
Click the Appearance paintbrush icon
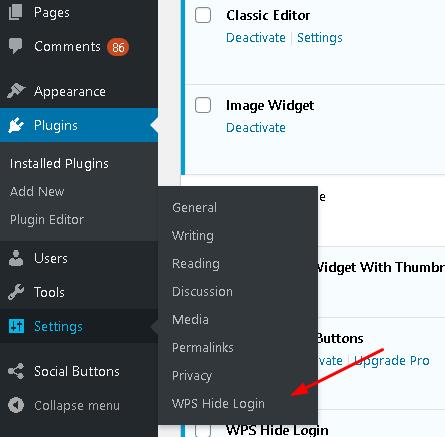(16, 91)
